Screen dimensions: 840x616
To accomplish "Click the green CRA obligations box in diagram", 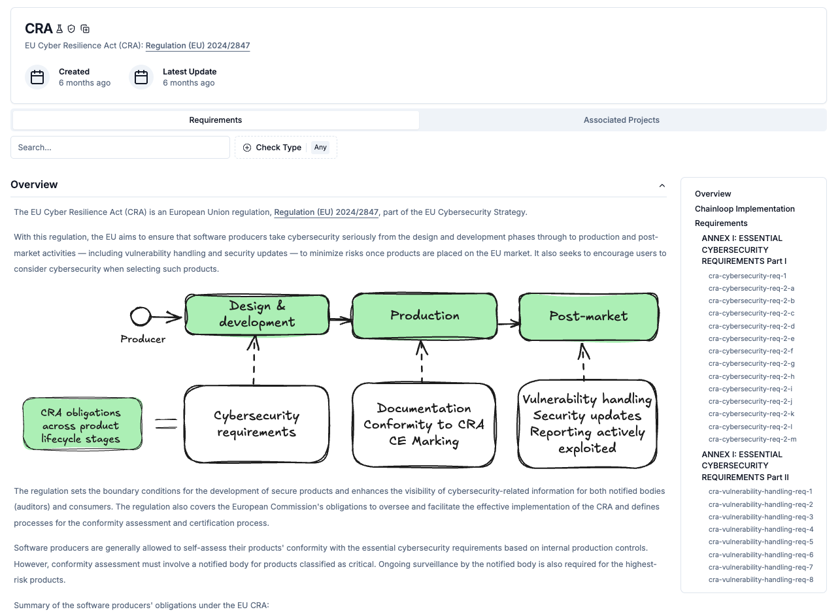I will [x=82, y=423].
